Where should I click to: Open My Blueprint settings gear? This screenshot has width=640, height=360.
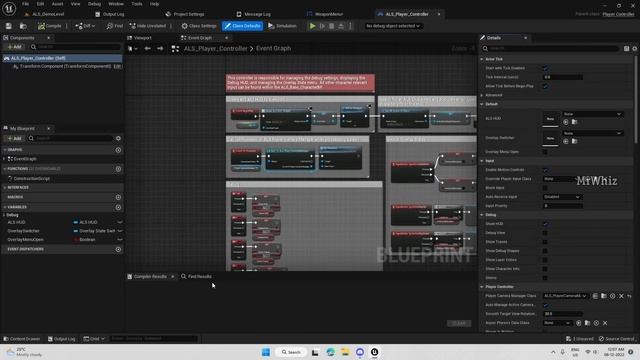118,138
